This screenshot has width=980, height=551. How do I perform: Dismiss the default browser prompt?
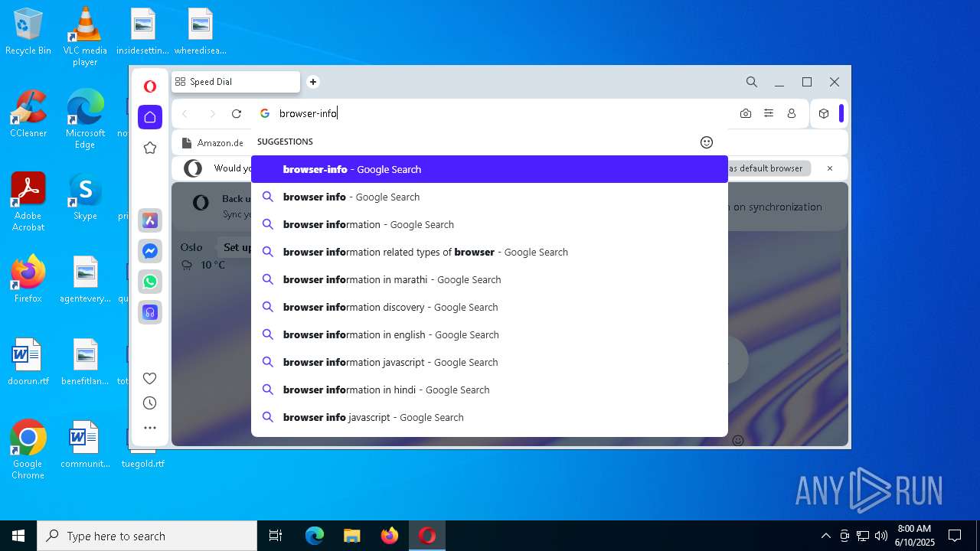829,168
